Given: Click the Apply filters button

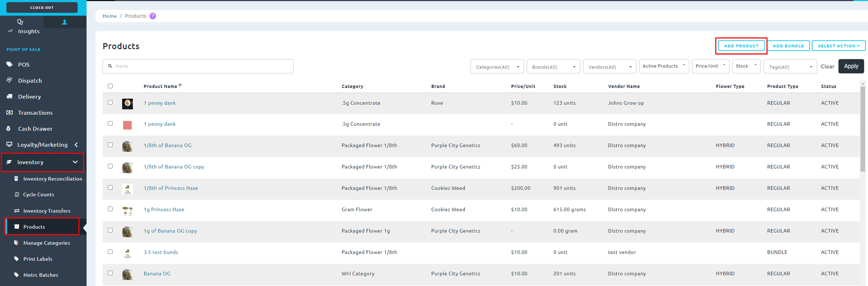Looking at the screenshot, I should (851, 66).
